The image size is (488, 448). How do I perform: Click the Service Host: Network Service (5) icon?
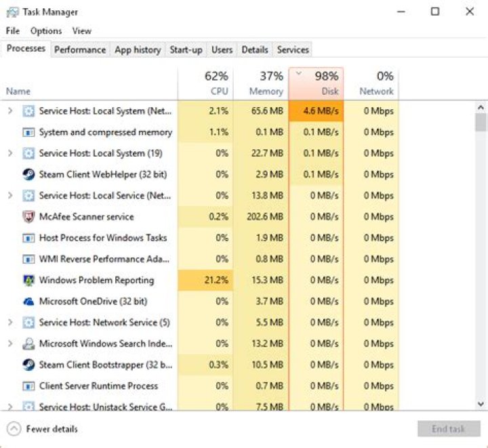pos(28,323)
